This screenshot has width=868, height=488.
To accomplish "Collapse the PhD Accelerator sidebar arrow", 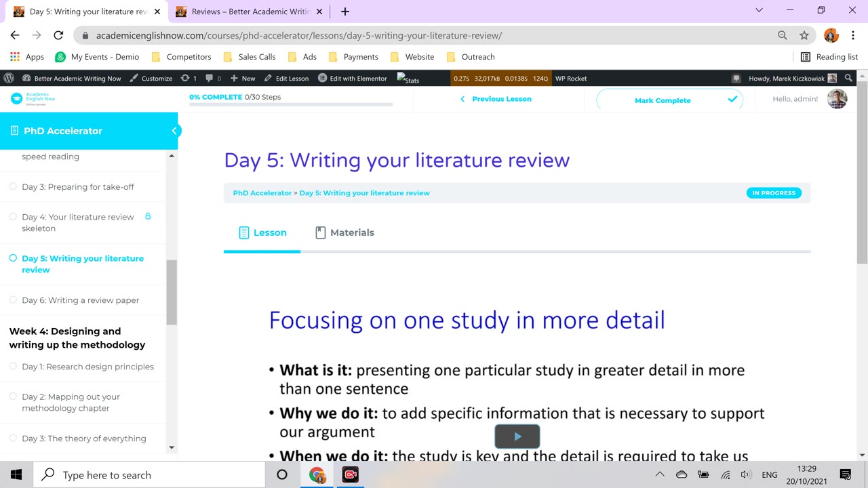I will pyautogui.click(x=174, y=131).
